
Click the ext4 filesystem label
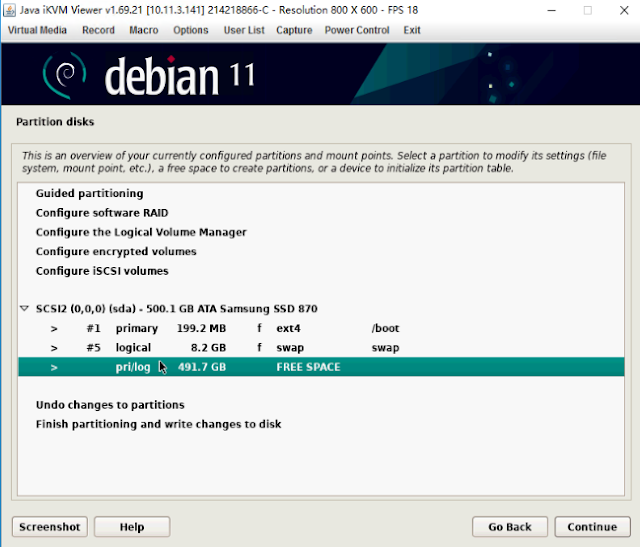[x=288, y=328]
